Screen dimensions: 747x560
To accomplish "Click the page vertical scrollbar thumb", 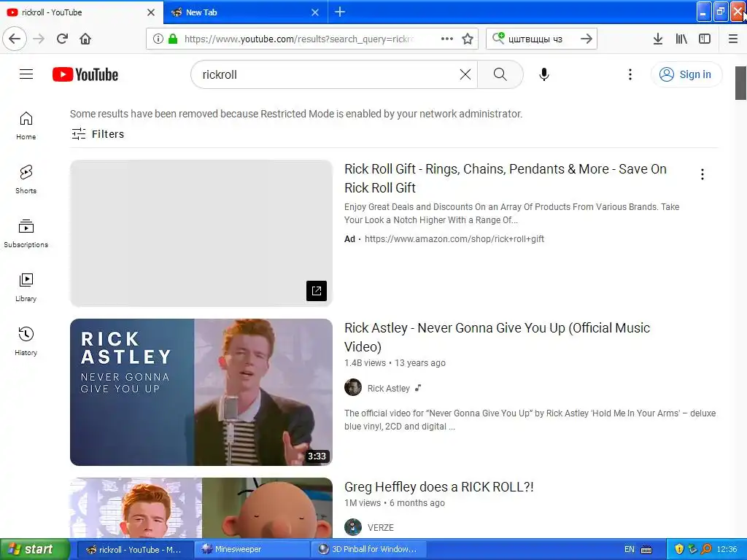I will (x=740, y=83).
